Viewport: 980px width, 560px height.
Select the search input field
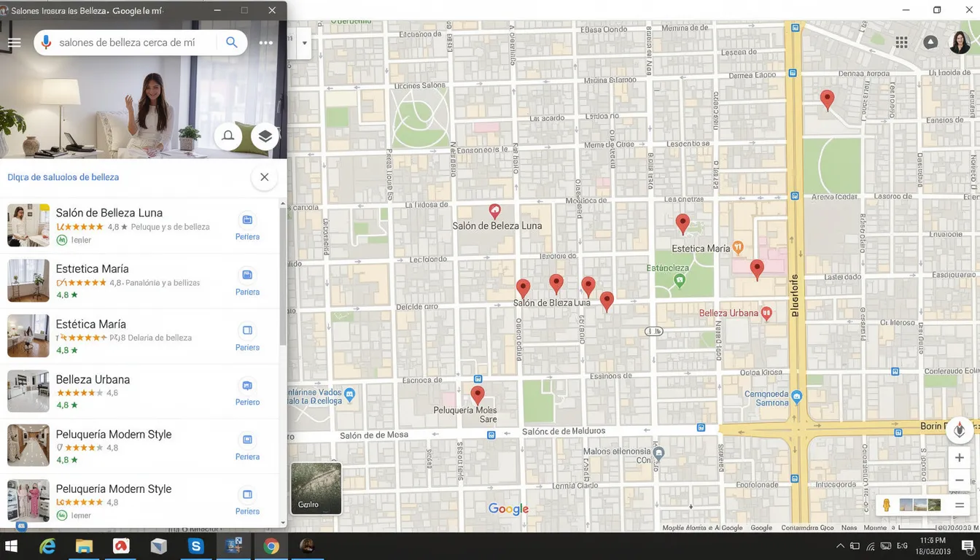(131, 42)
